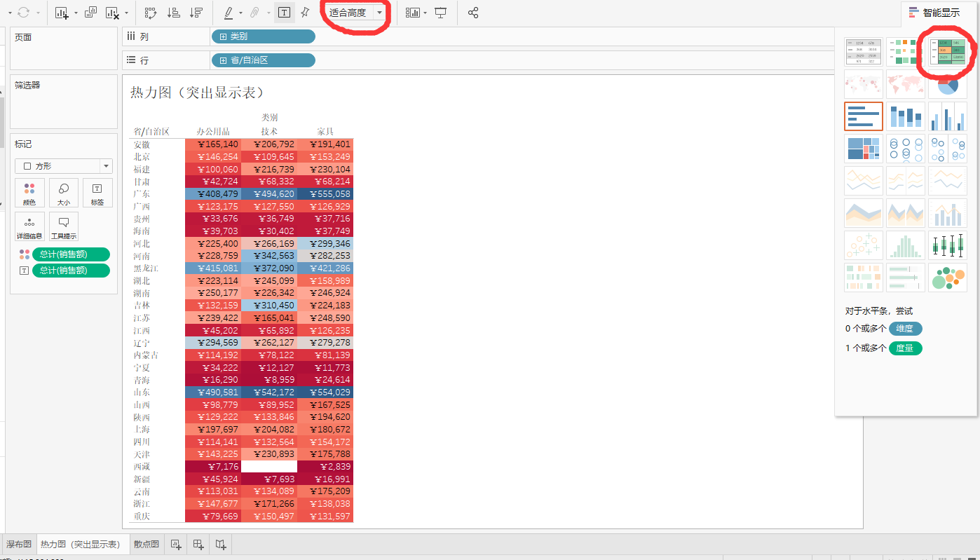Viewport: 980px width, 560px height.
Task: Toggle mark labels with the T toolbar button
Action: tap(284, 12)
